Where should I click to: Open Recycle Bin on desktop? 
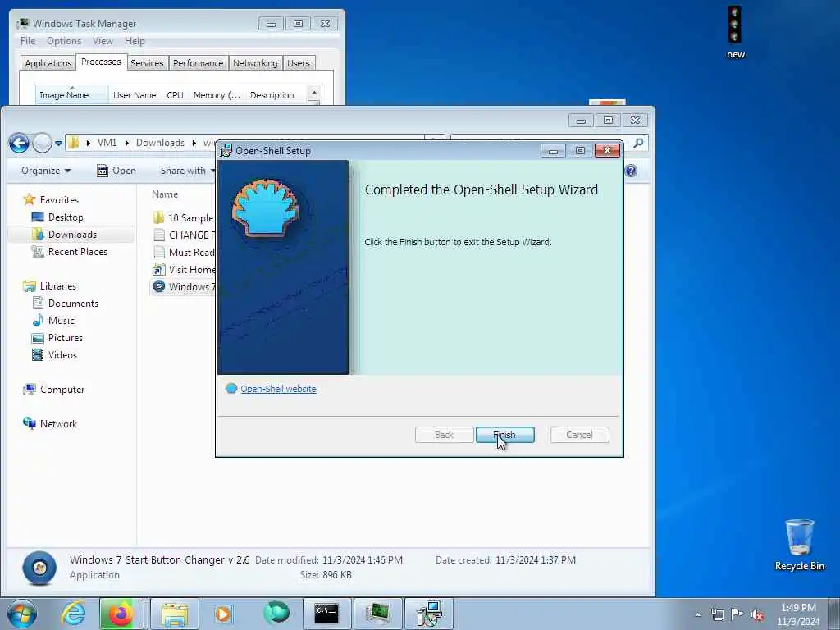tap(799, 545)
